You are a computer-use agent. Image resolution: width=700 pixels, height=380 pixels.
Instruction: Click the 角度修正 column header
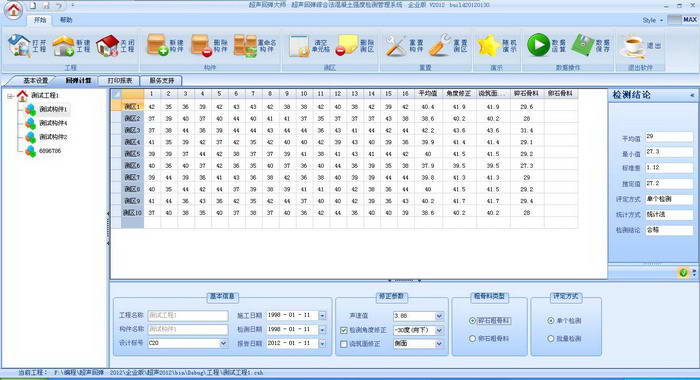pos(459,94)
